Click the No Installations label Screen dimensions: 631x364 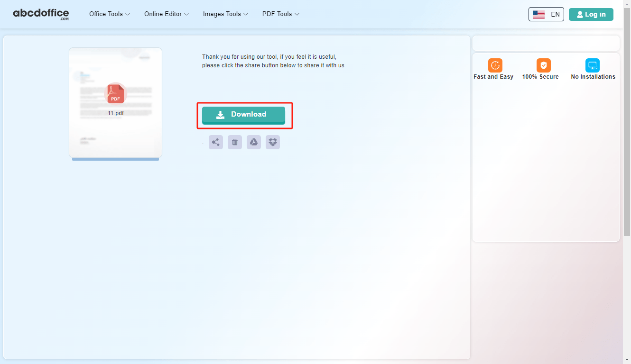593,77
